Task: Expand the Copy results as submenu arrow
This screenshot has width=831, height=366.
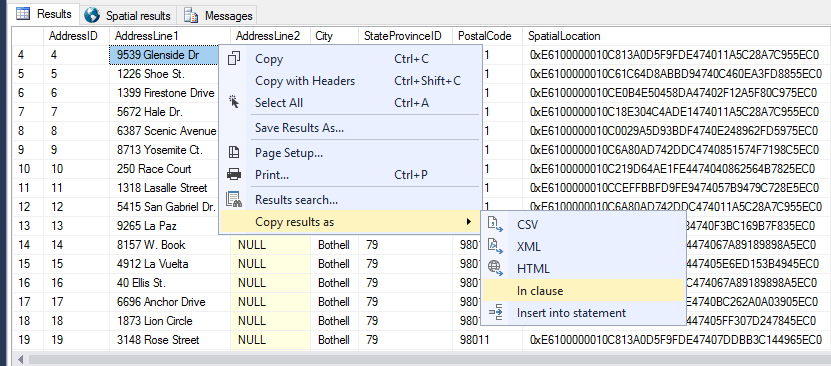Action: pyautogui.click(x=468, y=221)
